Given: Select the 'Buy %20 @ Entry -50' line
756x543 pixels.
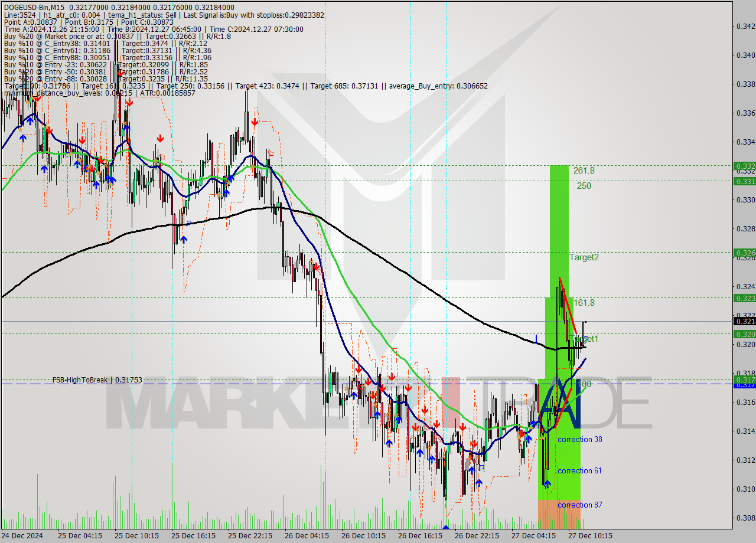Looking at the screenshot, I should tap(106, 71).
